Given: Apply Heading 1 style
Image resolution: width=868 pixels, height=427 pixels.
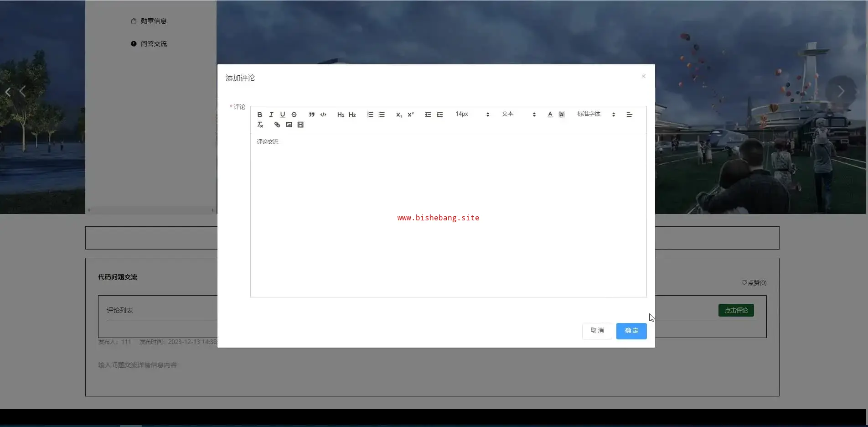Looking at the screenshot, I should [341, 115].
